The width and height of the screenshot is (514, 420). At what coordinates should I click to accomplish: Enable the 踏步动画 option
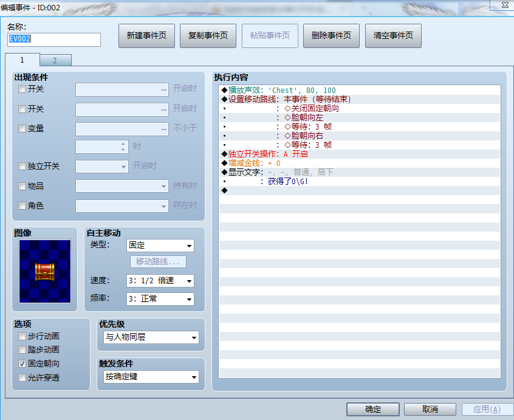pyautogui.click(x=22, y=350)
